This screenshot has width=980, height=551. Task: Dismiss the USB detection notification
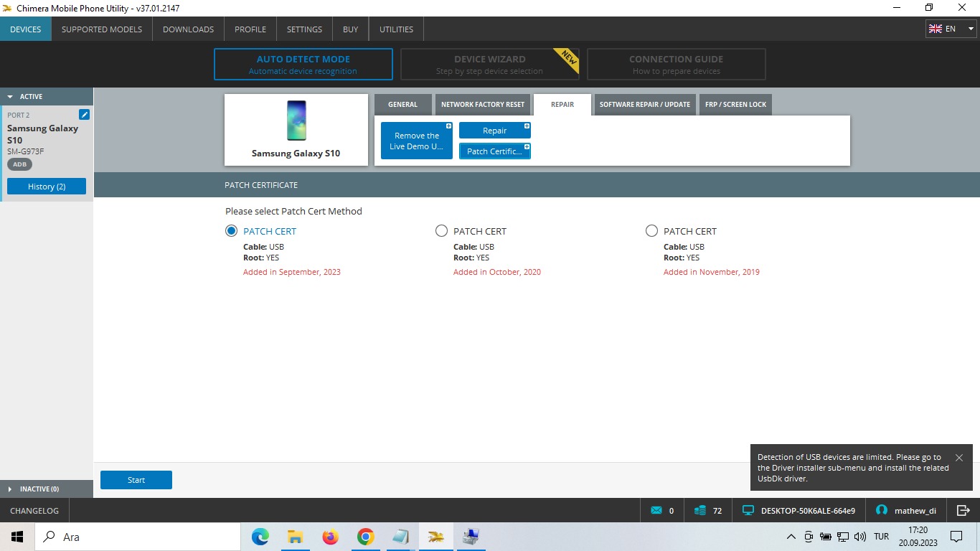coord(958,458)
